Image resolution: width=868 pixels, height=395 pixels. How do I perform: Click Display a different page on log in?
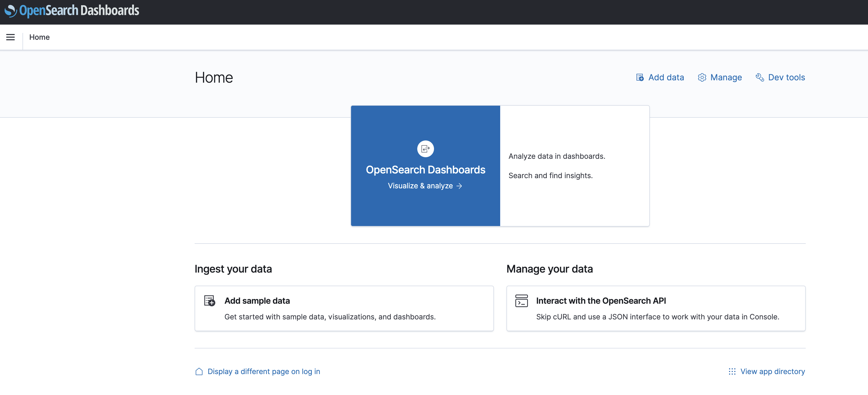[263, 371]
